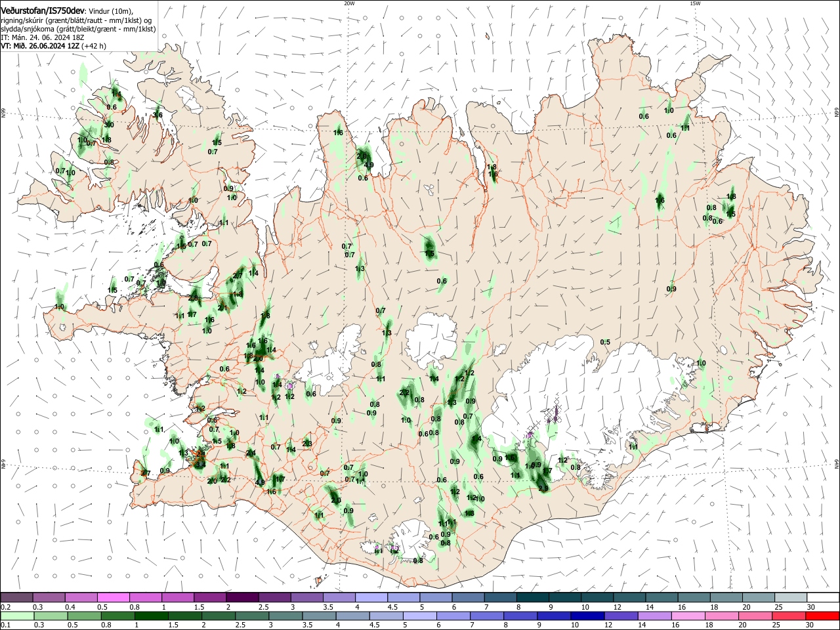Viewport: 840px width, 630px height.
Task: Select the slate blue 6–7 snow legend swatch
Action: (468, 598)
